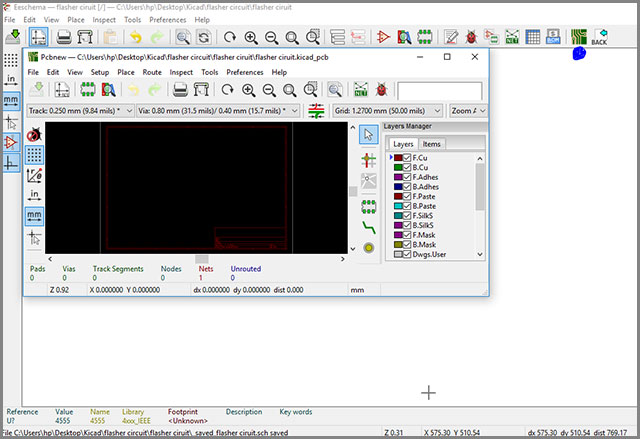The height and width of the screenshot is (439, 640).
Task: Open Footprint Editor in Pcbnew toolbar
Action: 87,90
